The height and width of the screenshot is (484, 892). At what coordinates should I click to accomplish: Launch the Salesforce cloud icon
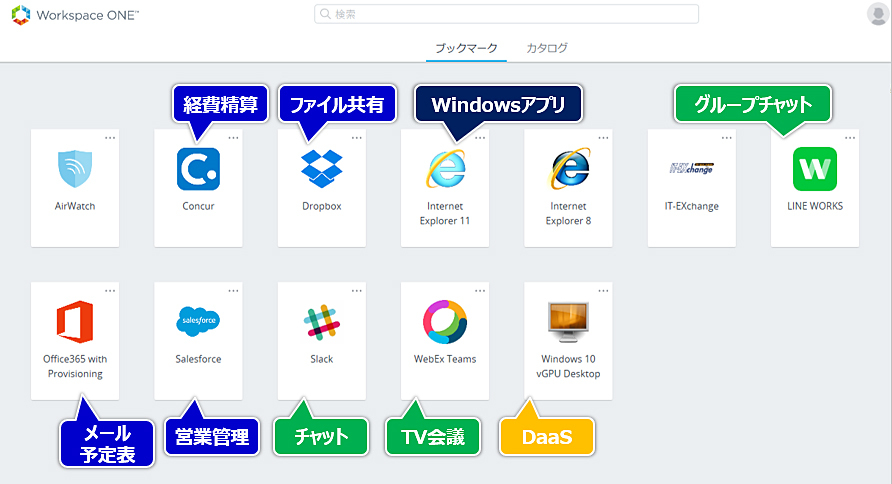coord(198,321)
